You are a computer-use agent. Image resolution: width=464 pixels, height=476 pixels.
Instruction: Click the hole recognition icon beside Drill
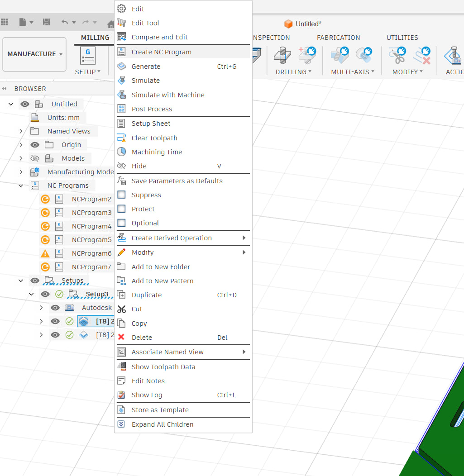tap(307, 55)
